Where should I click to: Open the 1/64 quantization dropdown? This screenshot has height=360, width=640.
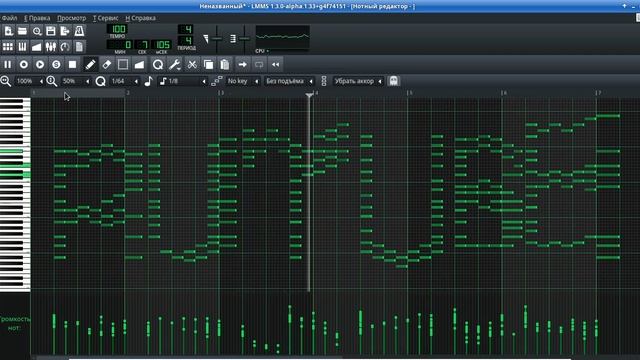tap(124, 81)
